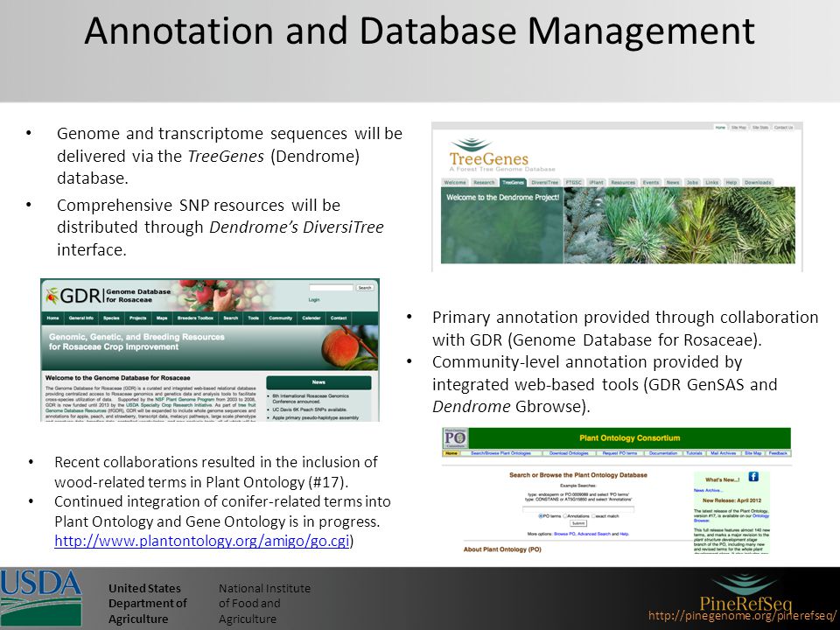This screenshot has height=630, width=840.
Task: Click the GDR search input field
Action: click(331, 288)
